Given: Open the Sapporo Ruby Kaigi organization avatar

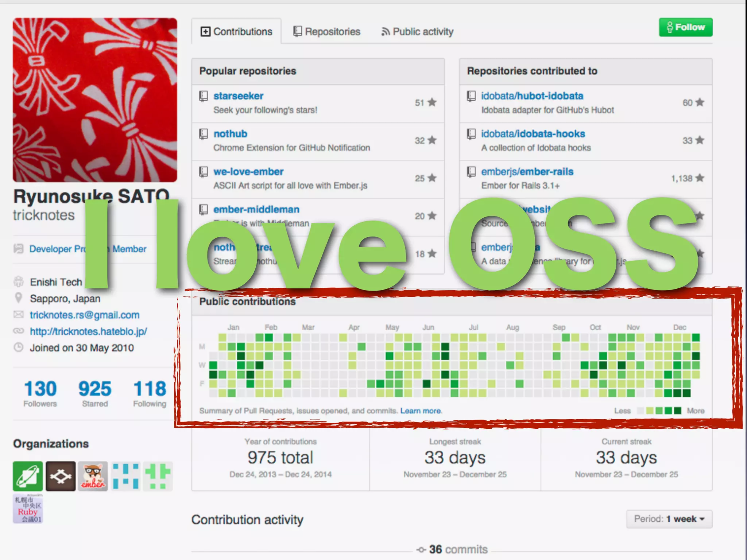Looking at the screenshot, I should (28, 509).
